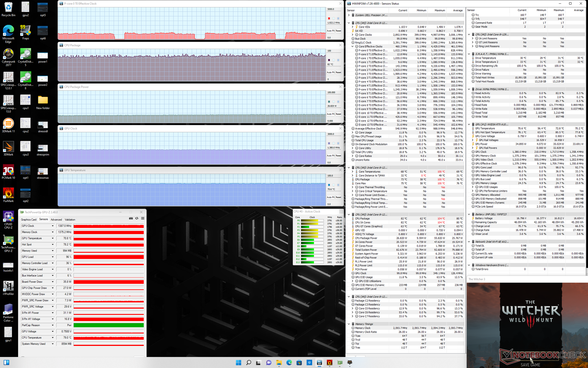Edit the 5000.0 maximum value field
588x368 pixels.
[x=334, y=9]
